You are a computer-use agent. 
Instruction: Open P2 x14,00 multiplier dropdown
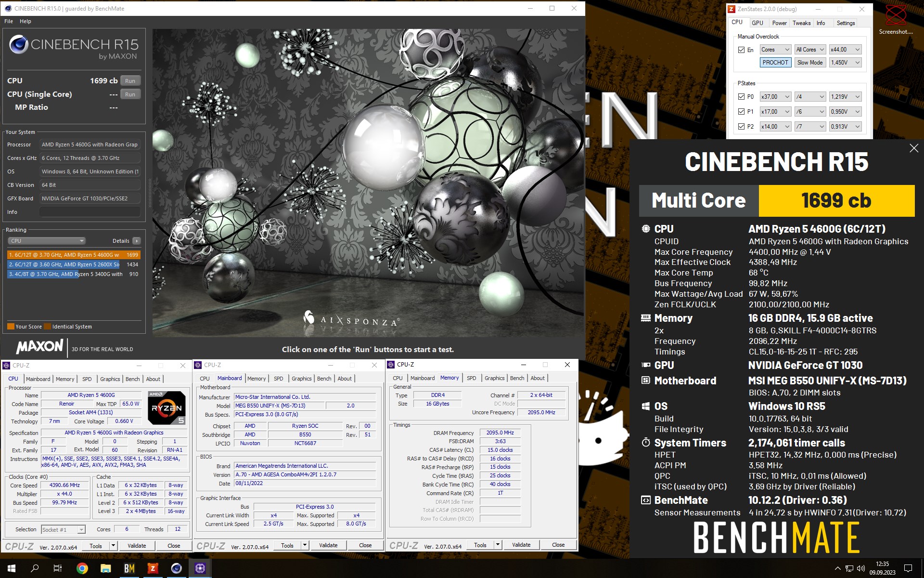pos(775,127)
